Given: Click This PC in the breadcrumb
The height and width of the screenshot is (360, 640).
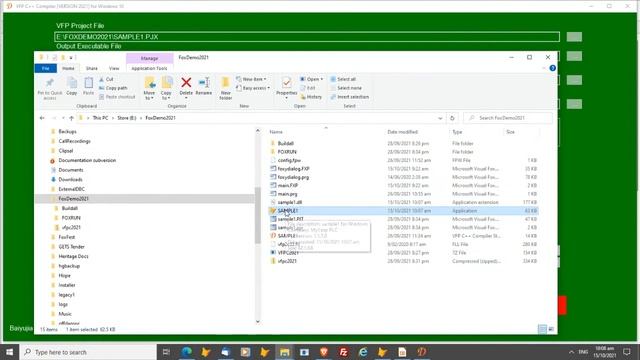Looking at the screenshot, I should point(100,118).
